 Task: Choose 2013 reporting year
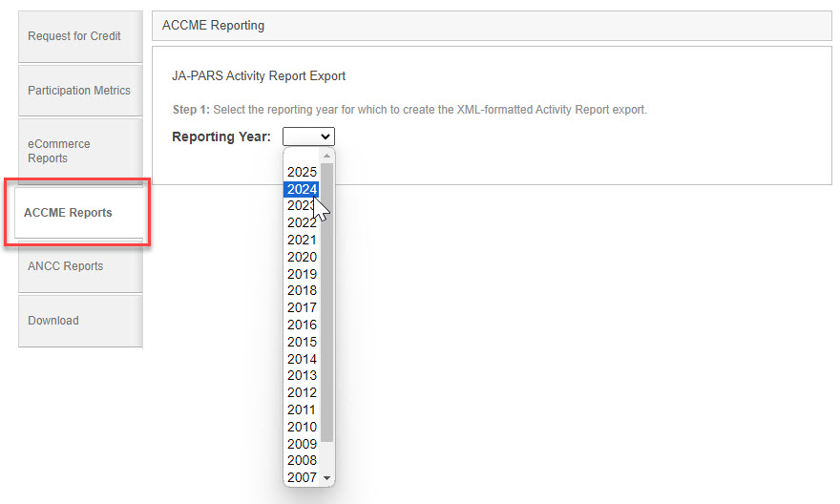[302, 375]
